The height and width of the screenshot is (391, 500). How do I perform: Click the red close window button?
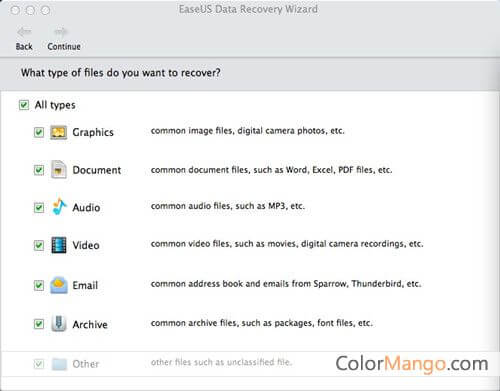(x=15, y=10)
